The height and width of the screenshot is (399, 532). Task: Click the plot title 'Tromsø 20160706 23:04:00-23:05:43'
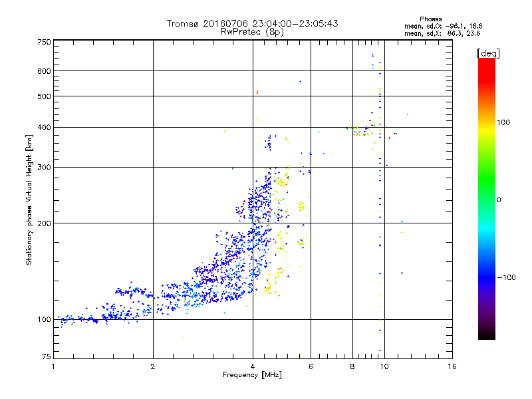click(x=252, y=23)
